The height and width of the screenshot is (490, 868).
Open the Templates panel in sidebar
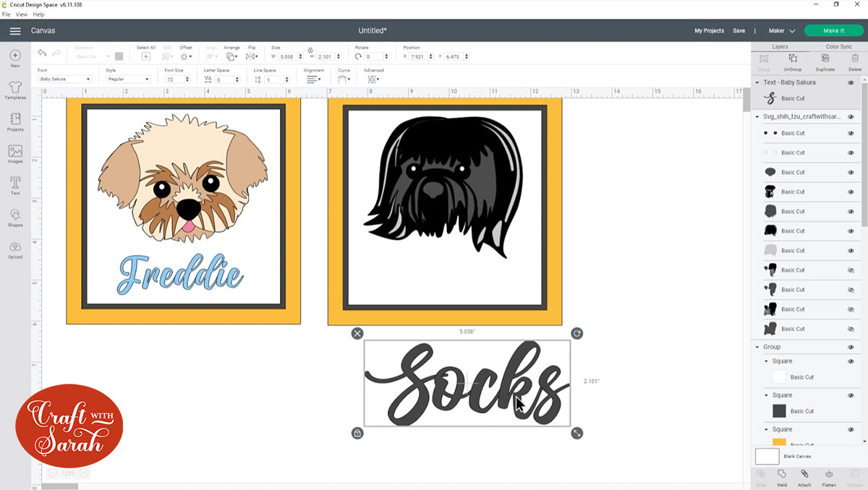point(15,90)
